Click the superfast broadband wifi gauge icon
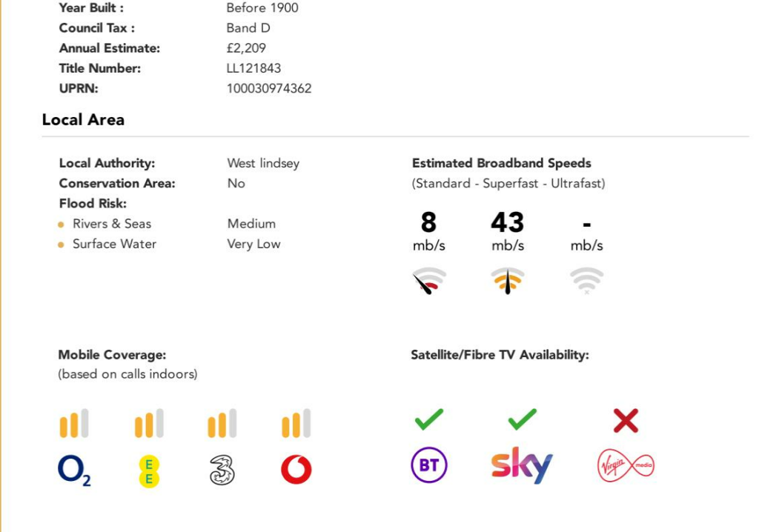759x532 pixels. pos(508,281)
